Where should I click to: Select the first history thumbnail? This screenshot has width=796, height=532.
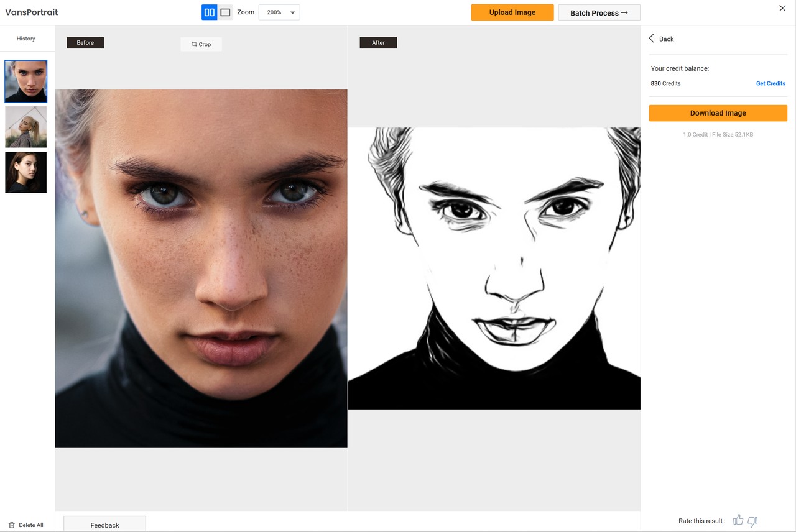coord(26,81)
